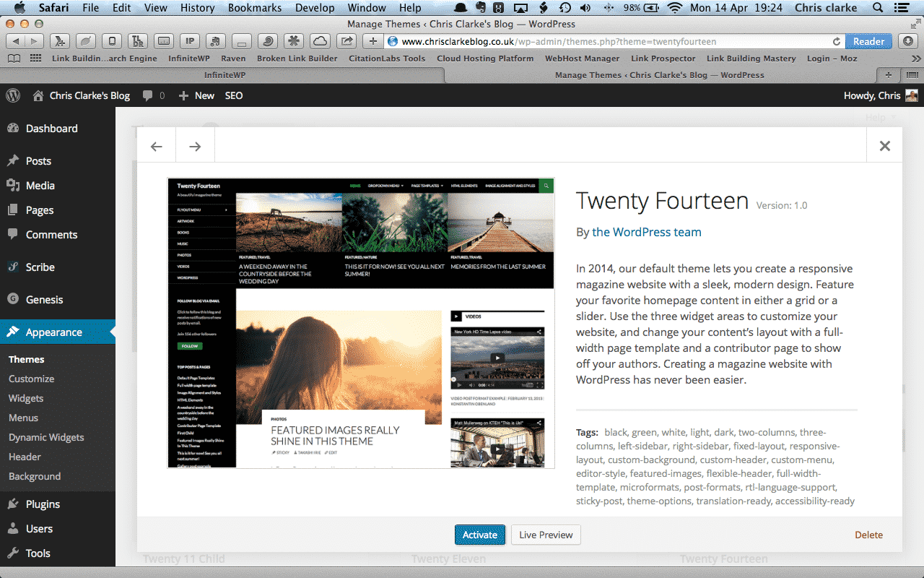
Task: Click the Delete theme link
Action: pyautogui.click(x=868, y=535)
